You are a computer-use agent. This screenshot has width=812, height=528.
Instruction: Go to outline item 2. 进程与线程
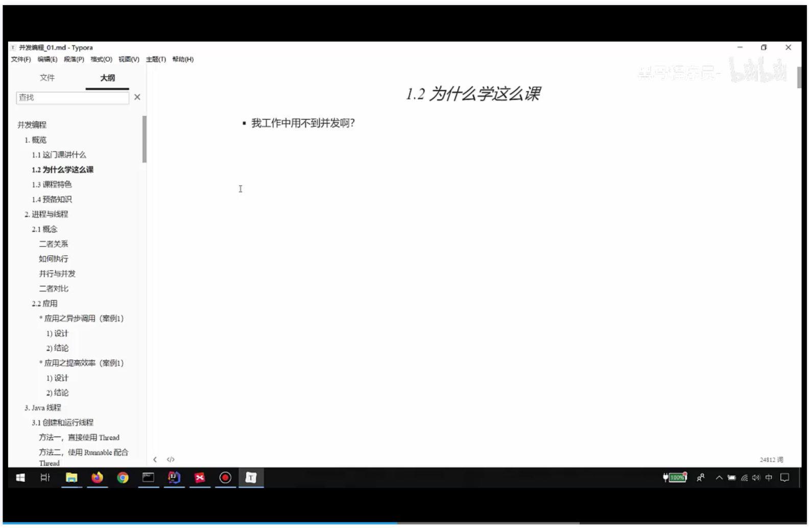pyautogui.click(x=46, y=215)
